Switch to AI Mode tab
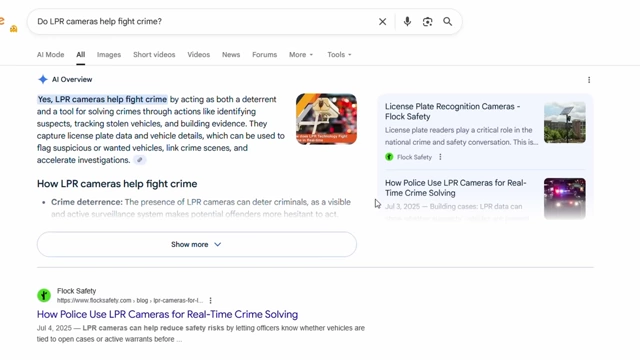This screenshot has width=640, height=360. [x=51, y=55]
